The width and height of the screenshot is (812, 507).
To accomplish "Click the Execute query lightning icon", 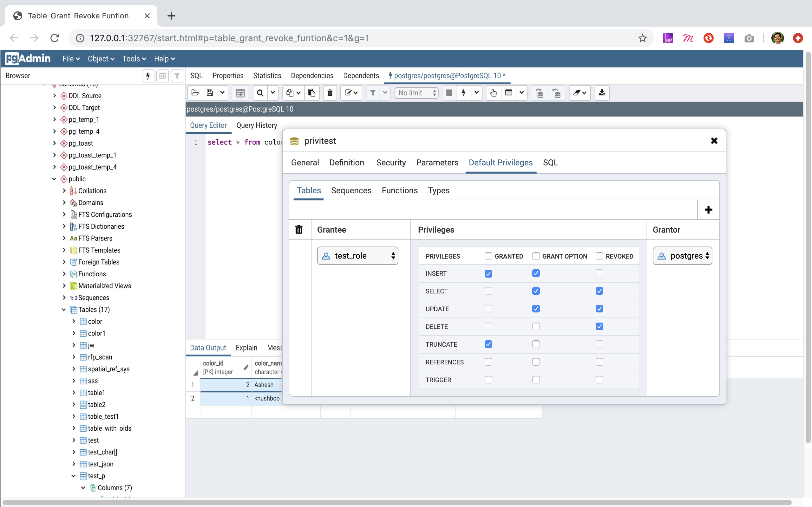I will pos(463,93).
